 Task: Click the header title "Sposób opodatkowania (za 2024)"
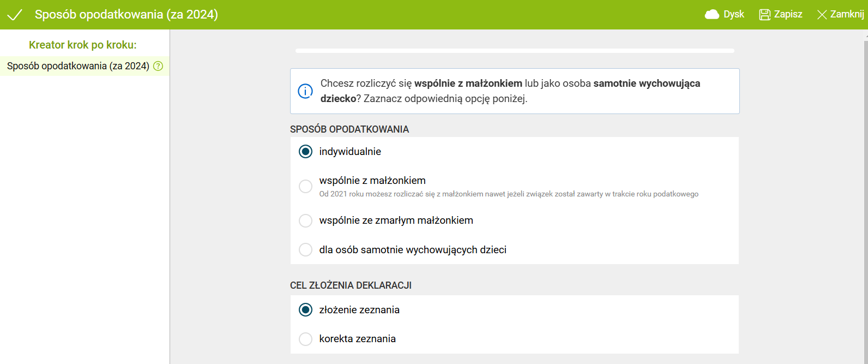pos(126,15)
